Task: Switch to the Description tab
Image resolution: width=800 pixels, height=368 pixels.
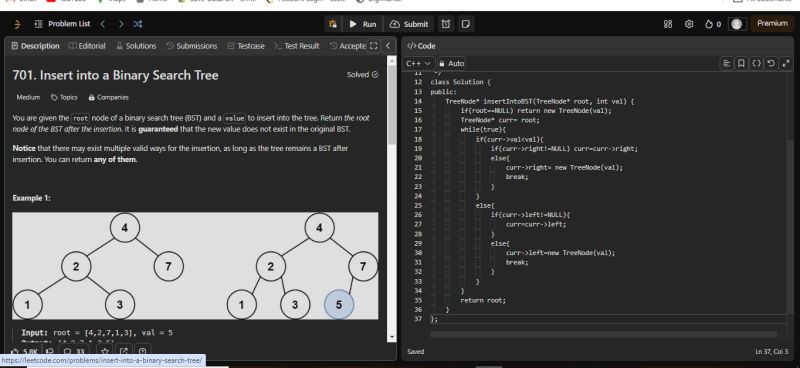Action: click(x=35, y=46)
